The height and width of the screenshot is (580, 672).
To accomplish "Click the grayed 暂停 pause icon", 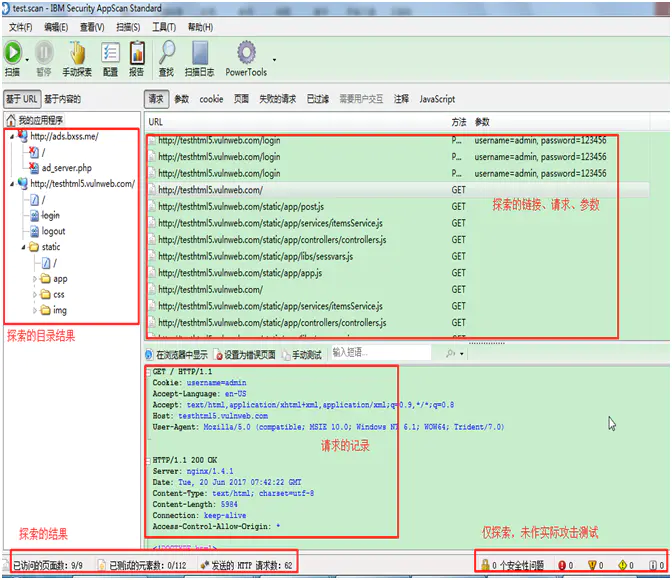I will [x=44, y=53].
